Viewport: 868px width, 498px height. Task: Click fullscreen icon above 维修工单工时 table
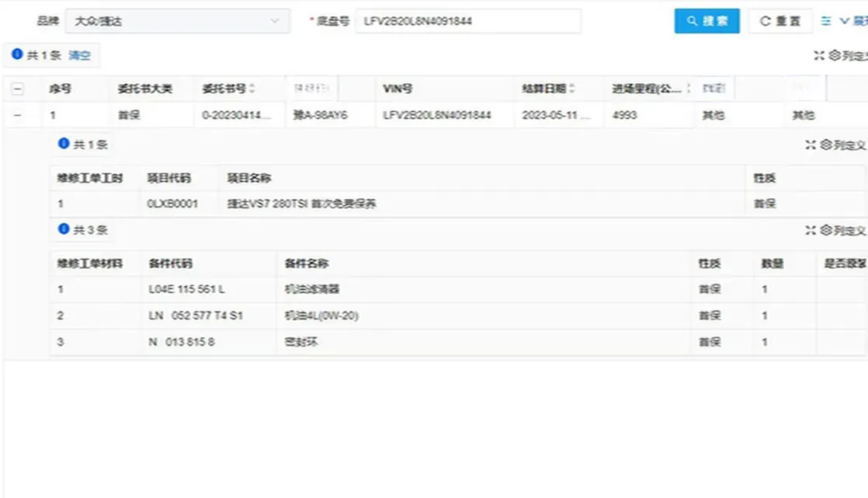[811, 144]
